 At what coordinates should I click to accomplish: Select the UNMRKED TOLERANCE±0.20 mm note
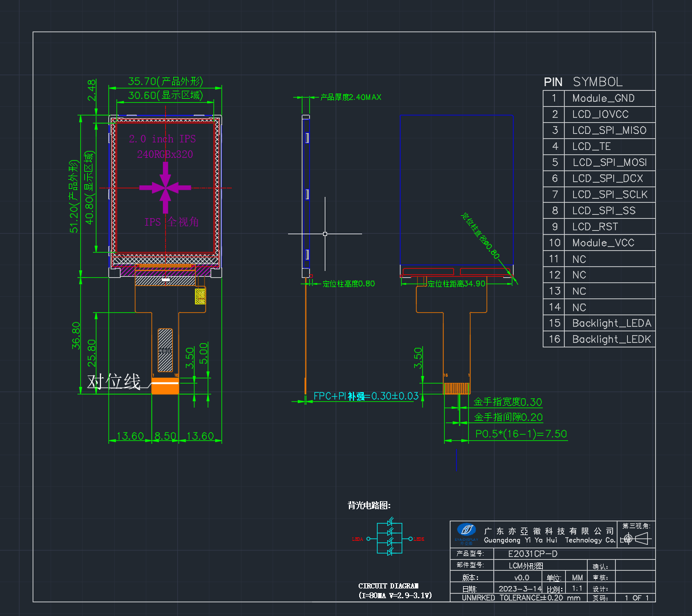click(521, 598)
